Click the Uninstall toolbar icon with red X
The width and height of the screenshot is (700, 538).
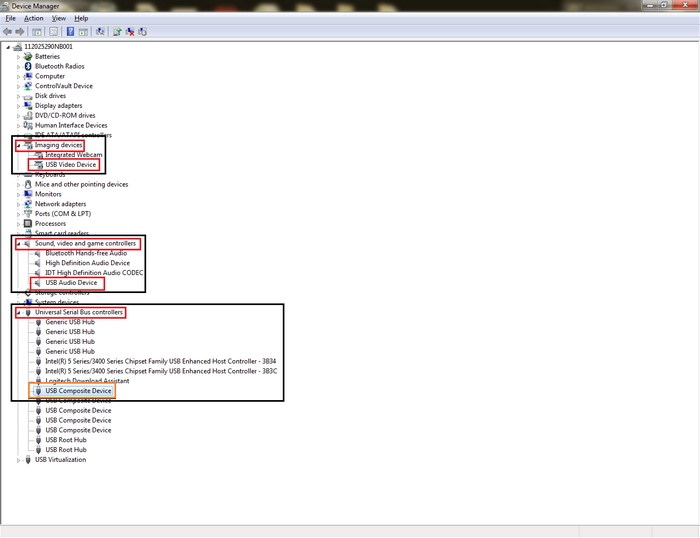pos(130,32)
